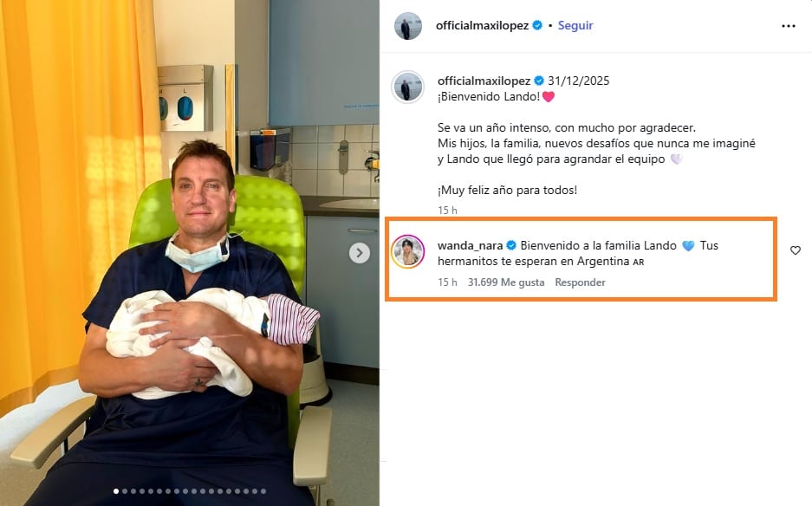Open wanda_nara's profile picture story ring
The image size is (812, 506).
(407, 252)
